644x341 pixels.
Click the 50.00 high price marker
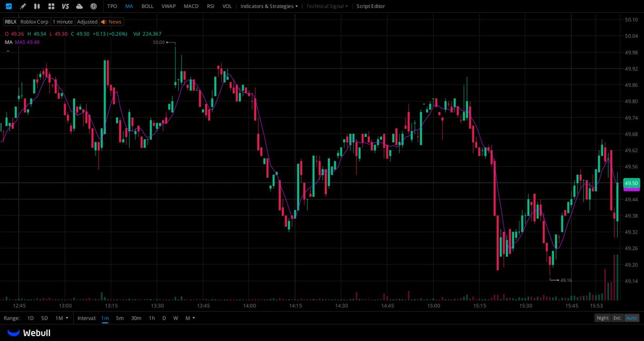pos(159,42)
